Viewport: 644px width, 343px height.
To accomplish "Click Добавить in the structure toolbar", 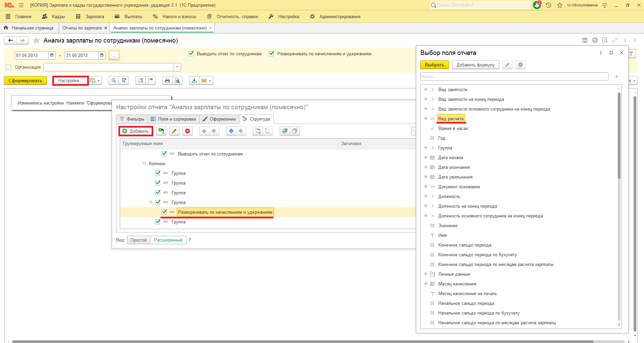I will (136, 131).
